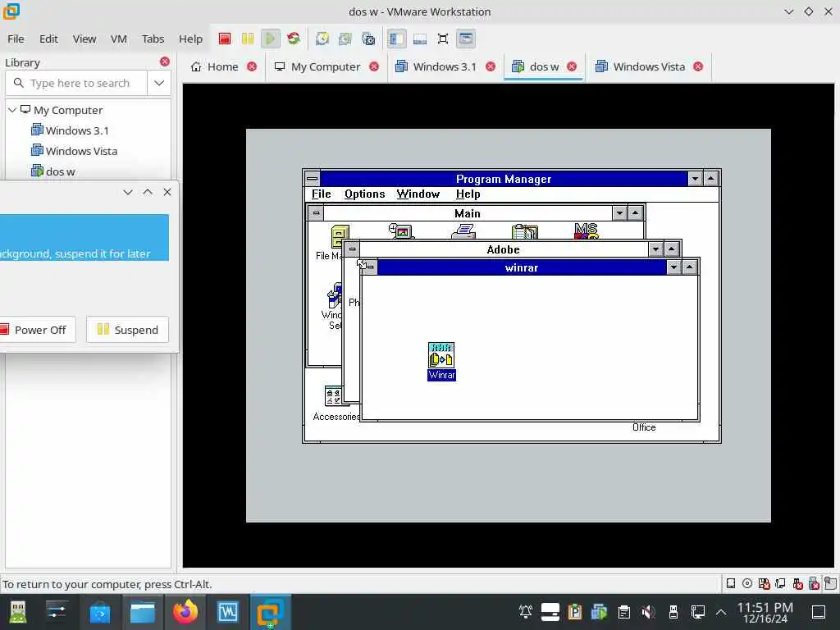Open the Program Manager File menu
The width and height of the screenshot is (840, 630).
[322, 194]
